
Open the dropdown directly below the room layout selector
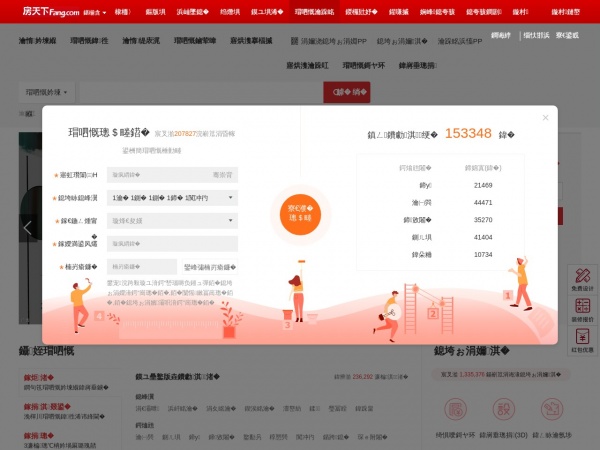tap(172, 221)
